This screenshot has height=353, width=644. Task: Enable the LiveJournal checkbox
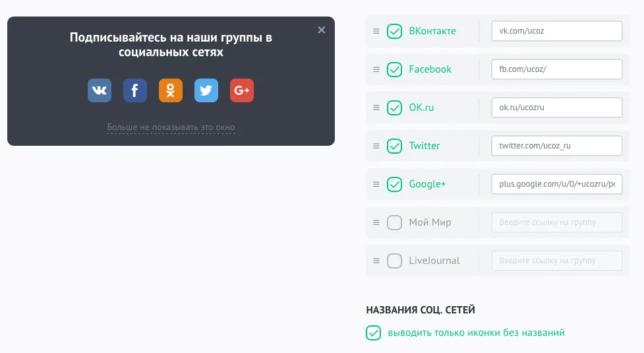click(x=394, y=261)
